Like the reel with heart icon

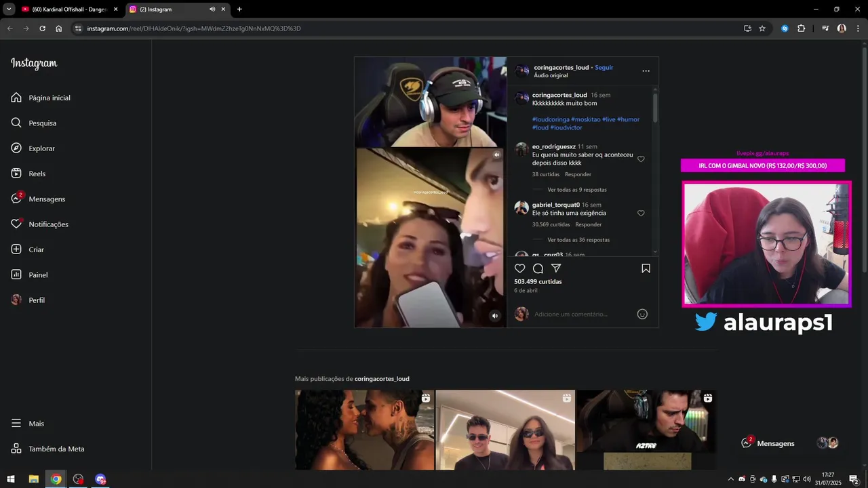click(520, 268)
